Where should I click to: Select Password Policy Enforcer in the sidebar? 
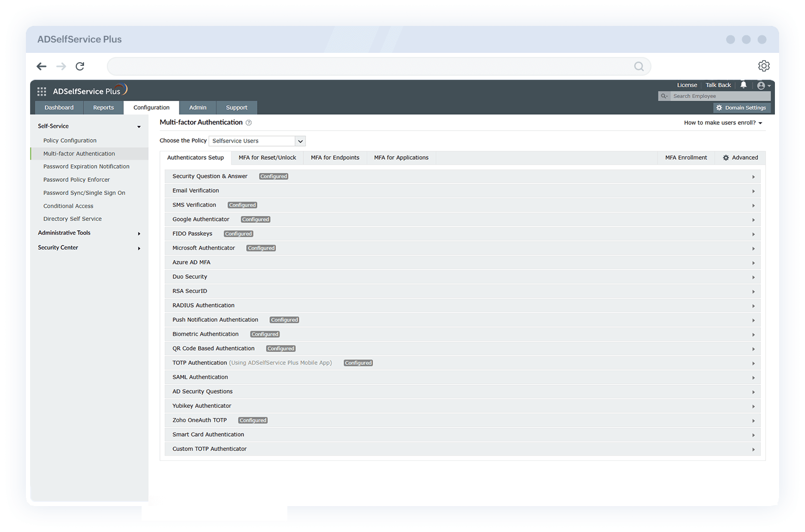click(76, 179)
